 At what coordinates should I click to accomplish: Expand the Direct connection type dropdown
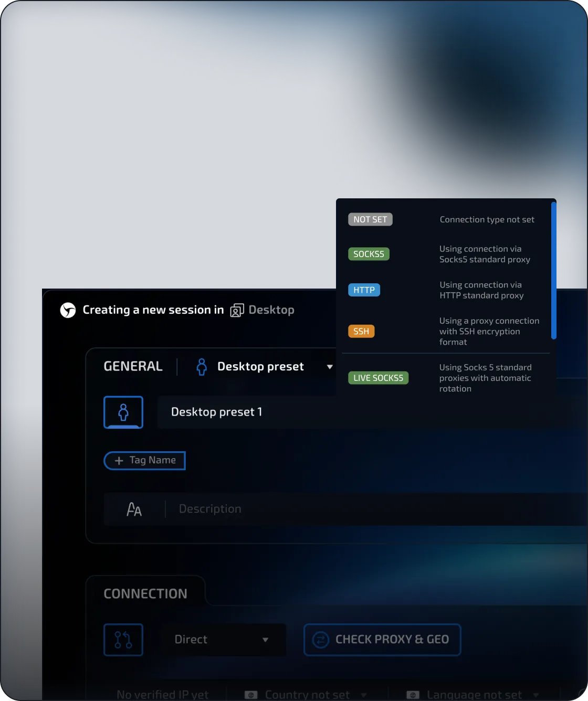265,640
